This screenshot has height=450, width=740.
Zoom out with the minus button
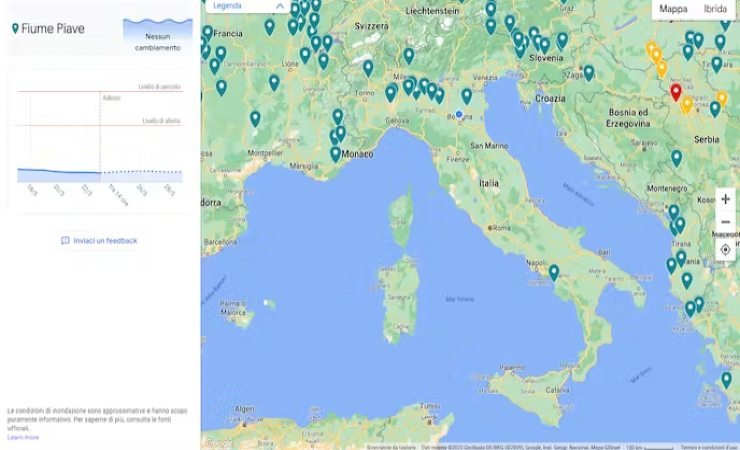click(x=725, y=222)
